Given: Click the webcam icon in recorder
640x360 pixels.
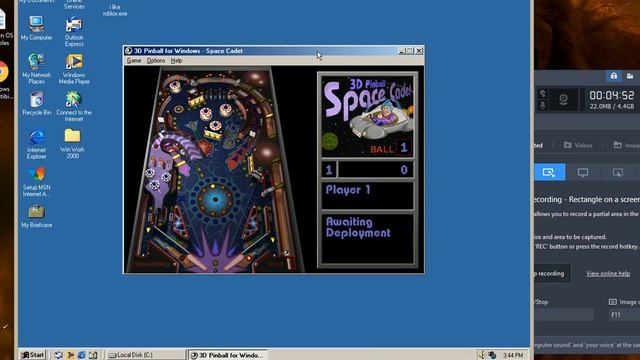Looking at the screenshot, I should coord(563,99).
